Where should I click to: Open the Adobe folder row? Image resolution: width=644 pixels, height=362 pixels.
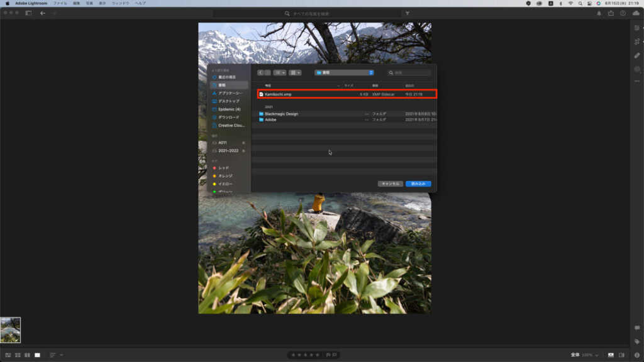pos(344,119)
